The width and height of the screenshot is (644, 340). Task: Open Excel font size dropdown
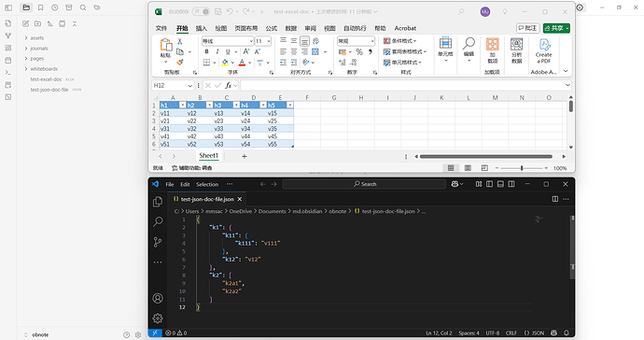[x=269, y=41]
